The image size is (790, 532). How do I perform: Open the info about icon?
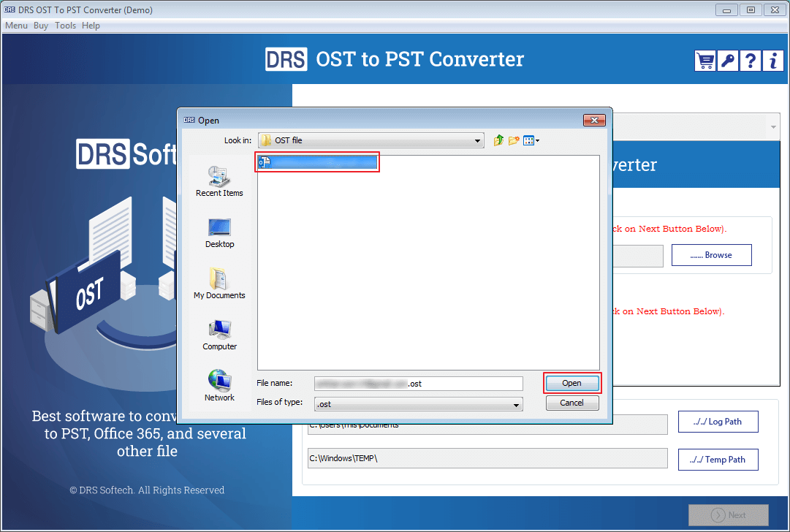tap(773, 61)
